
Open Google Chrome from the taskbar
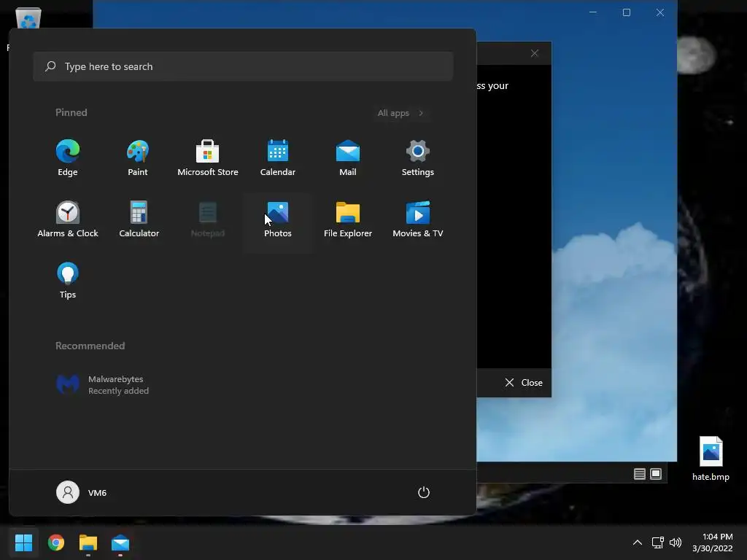tap(55, 542)
